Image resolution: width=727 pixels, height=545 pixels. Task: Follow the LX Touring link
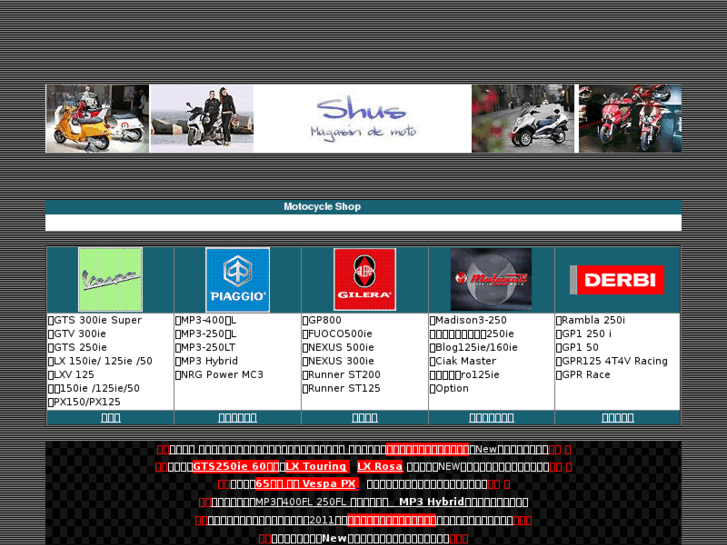click(317, 467)
